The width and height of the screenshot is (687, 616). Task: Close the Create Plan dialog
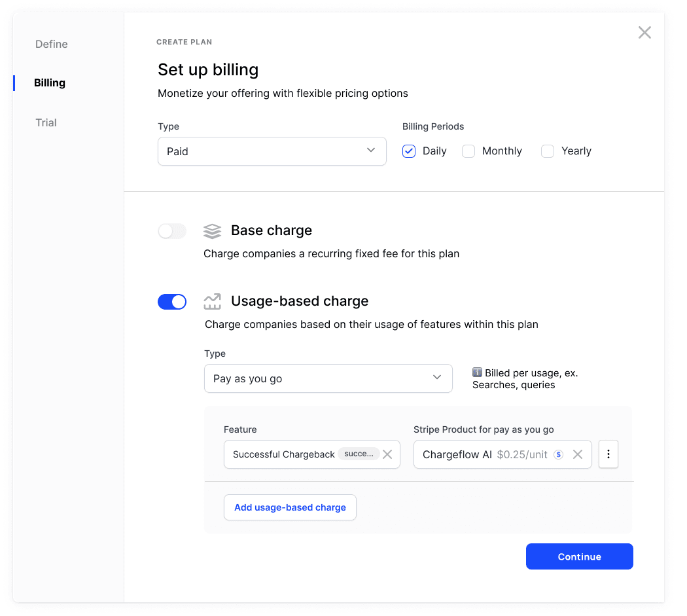[644, 33]
